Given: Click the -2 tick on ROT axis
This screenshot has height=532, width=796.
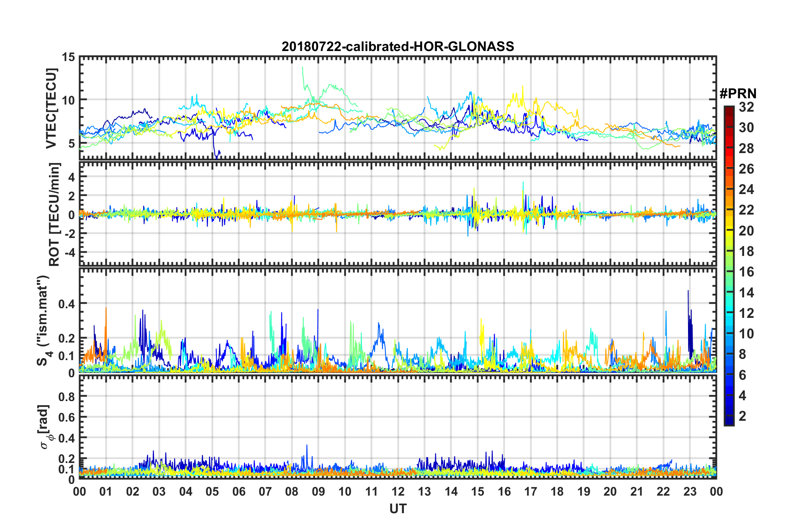Looking at the screenshot, I should point(69,234).
